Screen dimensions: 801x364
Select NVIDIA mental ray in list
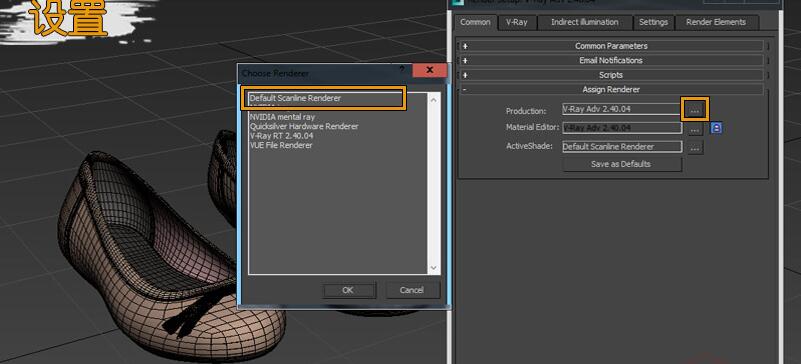point(282,117)
